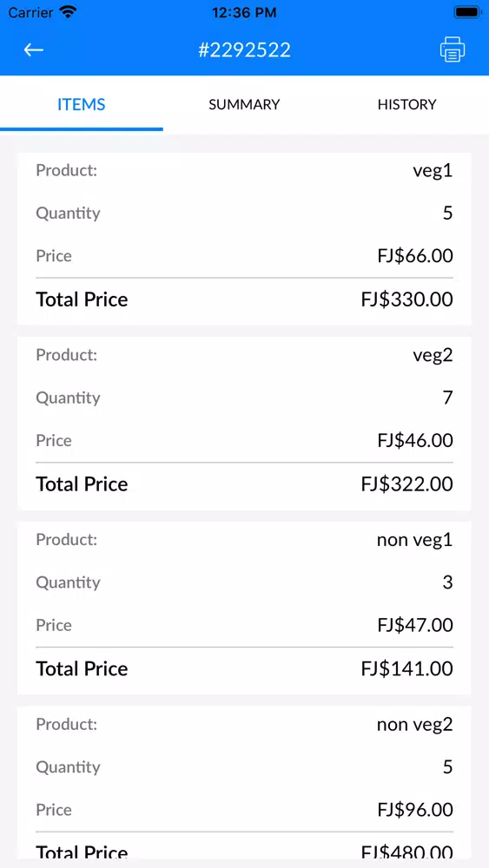Screen dimensions: 489x868
Task: Select the veg1 product name
Action: [x=433, y=170]
